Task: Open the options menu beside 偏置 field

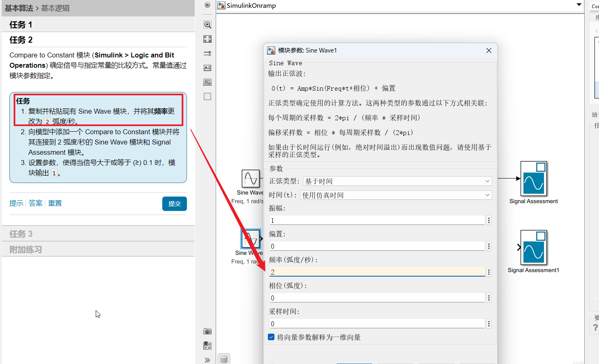Action: pos(489,246)
